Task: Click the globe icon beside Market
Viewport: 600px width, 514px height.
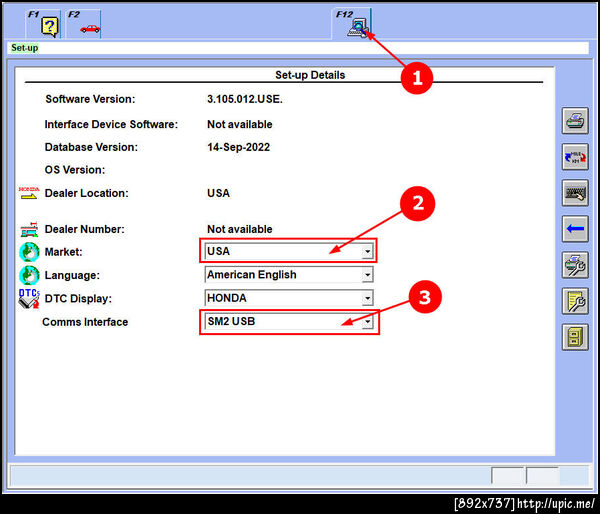Action: click(29, 252)
